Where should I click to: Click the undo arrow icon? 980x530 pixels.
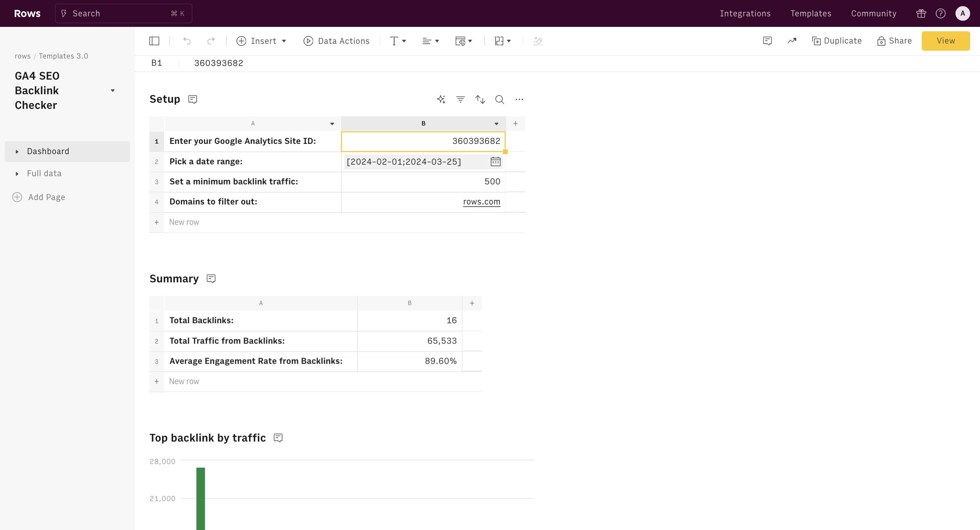click(x=187, y=41)
